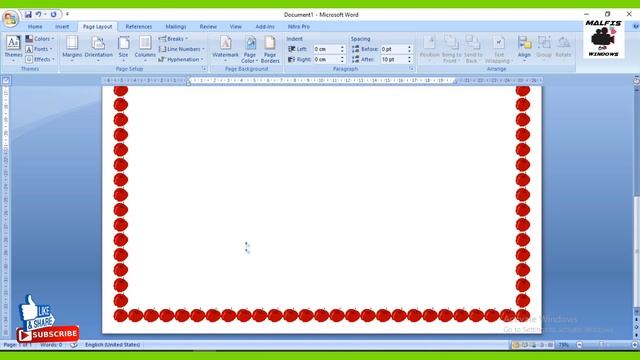Screen dimensions: 640x360
Task: Customize Quick Access Toolbar dropdown
Action: [x=67, y=14]
